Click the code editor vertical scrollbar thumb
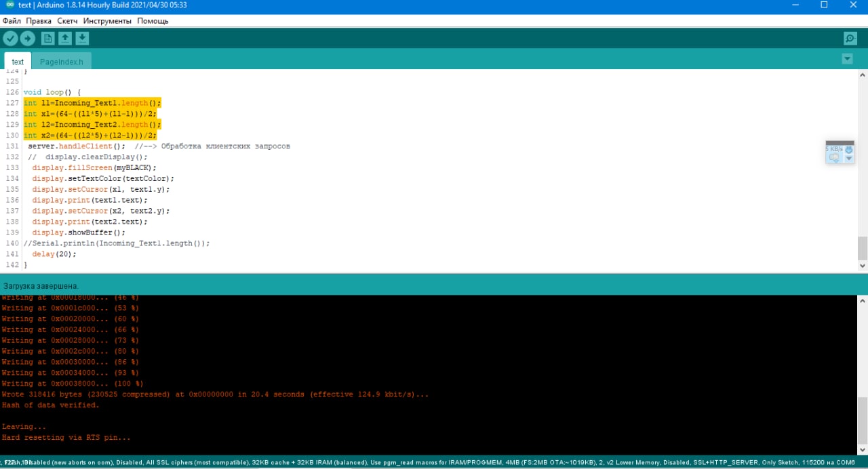Viewport: 868px width, 469px height. (x=862, y=248)
